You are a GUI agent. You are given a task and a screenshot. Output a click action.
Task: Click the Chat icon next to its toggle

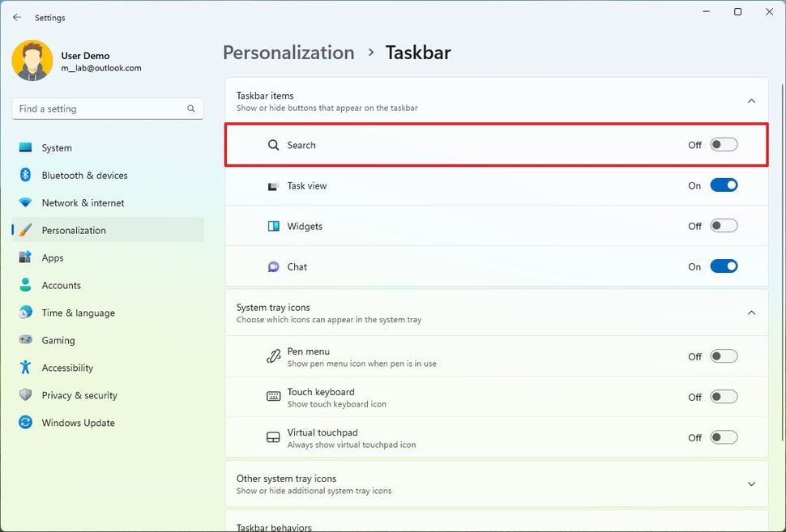tap(273, 266)
